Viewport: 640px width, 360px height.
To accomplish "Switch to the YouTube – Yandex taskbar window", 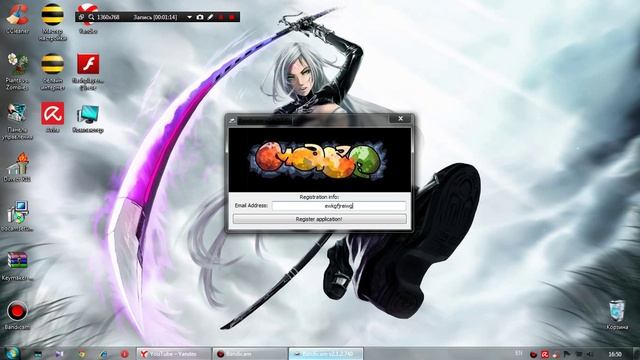I will (x=174, y=354).
